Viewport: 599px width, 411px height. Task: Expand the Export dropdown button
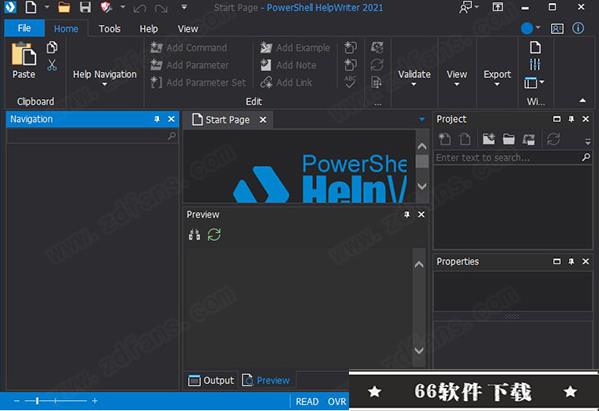click(497, 78)
